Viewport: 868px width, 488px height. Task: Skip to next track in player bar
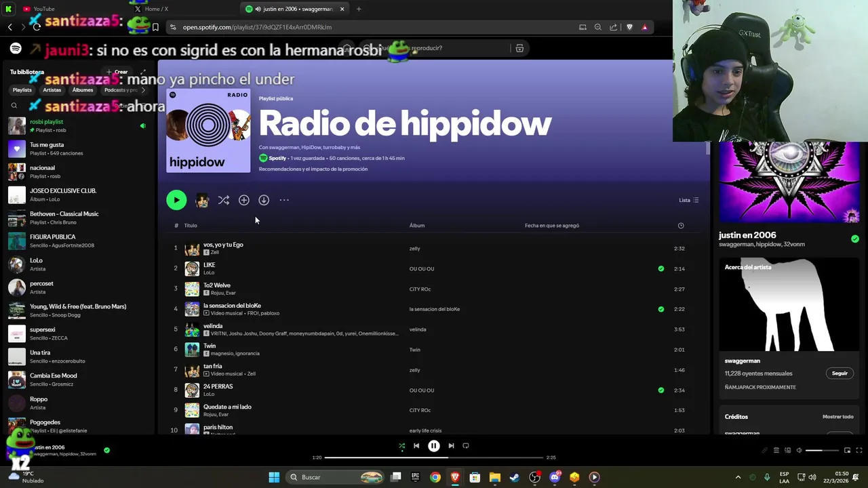click(451, 446)
